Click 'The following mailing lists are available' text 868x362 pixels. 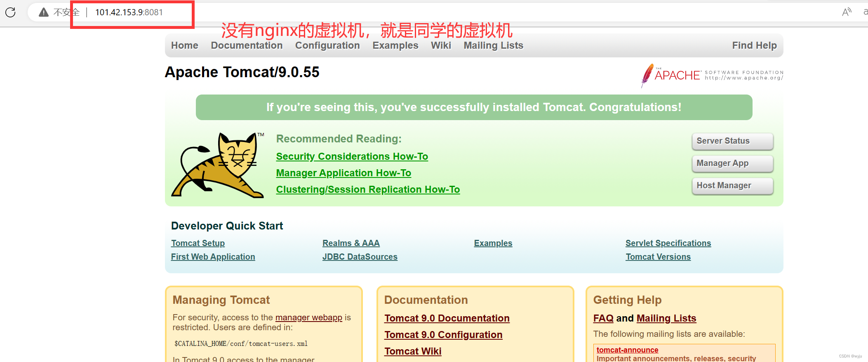tap(669, 334)
